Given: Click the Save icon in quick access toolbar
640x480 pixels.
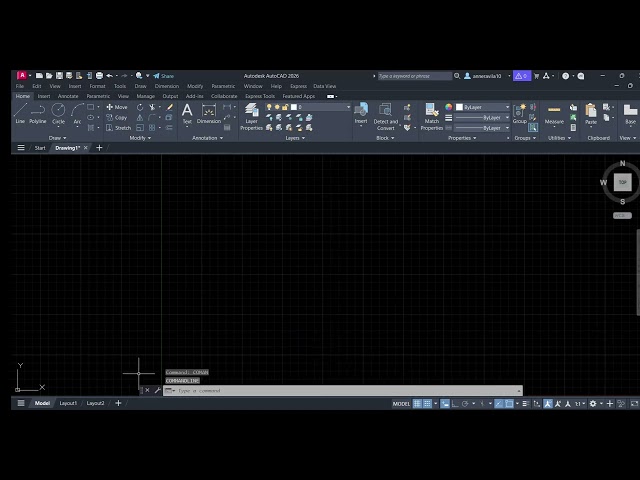Looking at the screenshot, I should point(59,76).
